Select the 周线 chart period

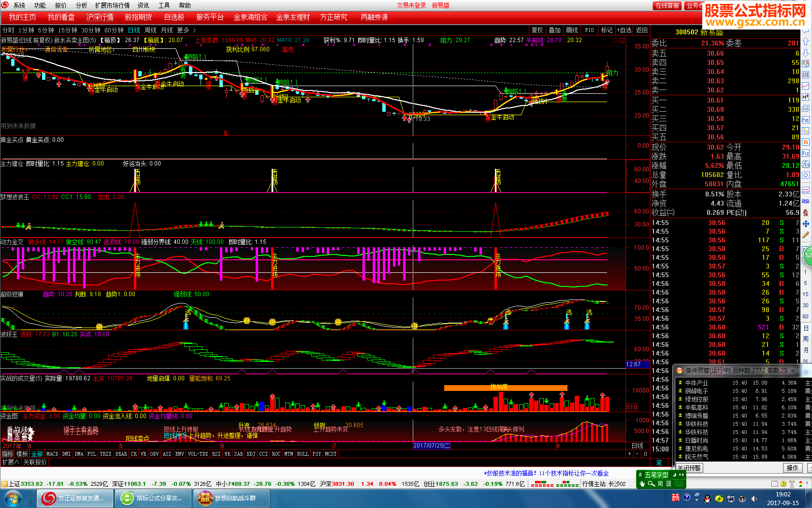click(x=150, y=30)
